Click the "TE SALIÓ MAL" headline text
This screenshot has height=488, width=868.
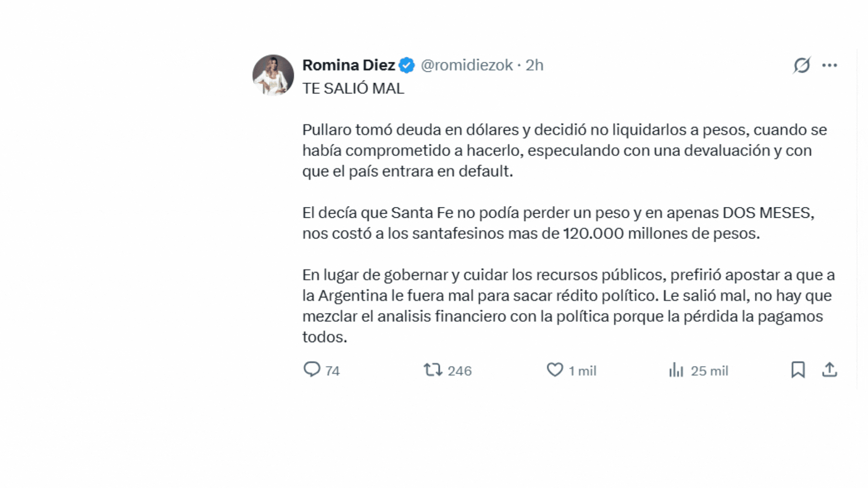pos(353,89)
